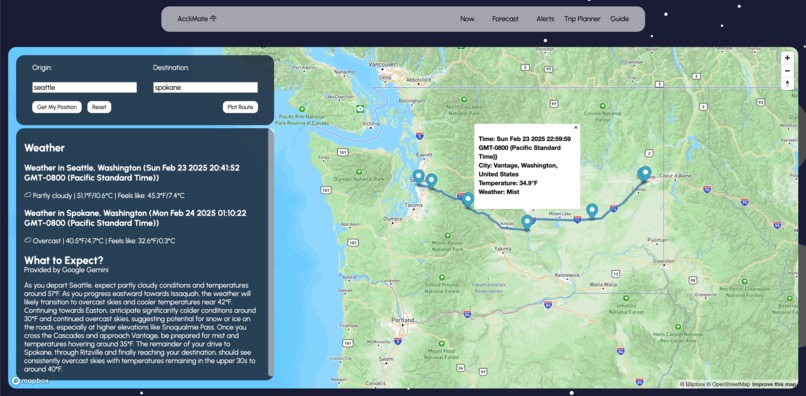Screen dimensions: 806x396
Task: Click the Moses Lake label on map
Action: (x=560, y=213)
